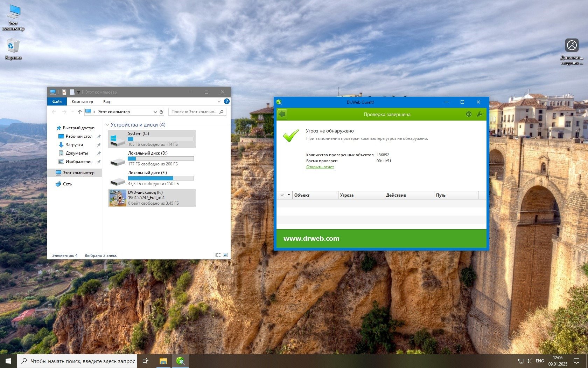Open the Вид ribbon tab
The width and height of the screenshot is (588, 368).
(107, 102)
